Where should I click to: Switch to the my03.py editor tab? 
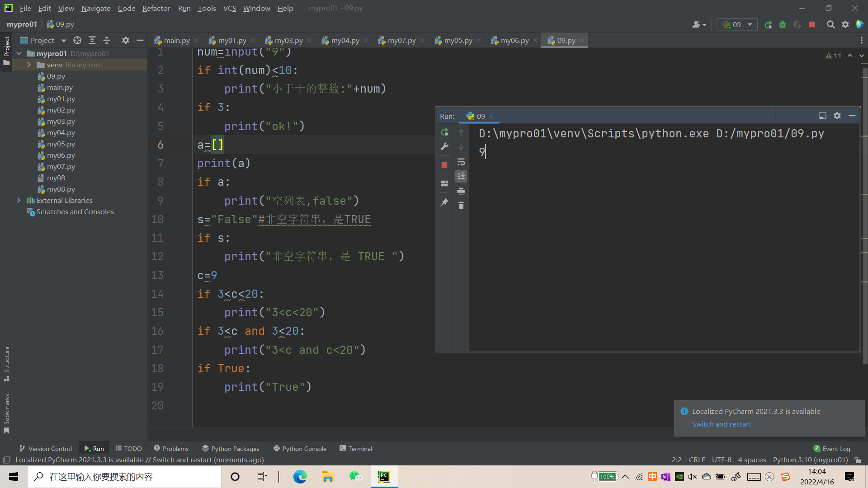click(284, 40)
